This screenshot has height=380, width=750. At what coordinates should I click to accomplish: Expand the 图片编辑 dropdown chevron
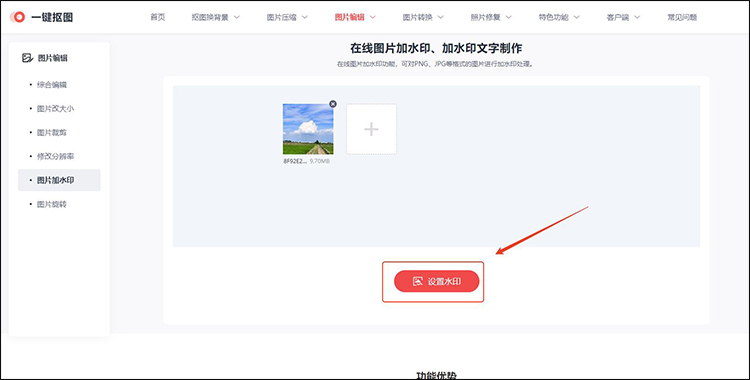tap(373, 17)
